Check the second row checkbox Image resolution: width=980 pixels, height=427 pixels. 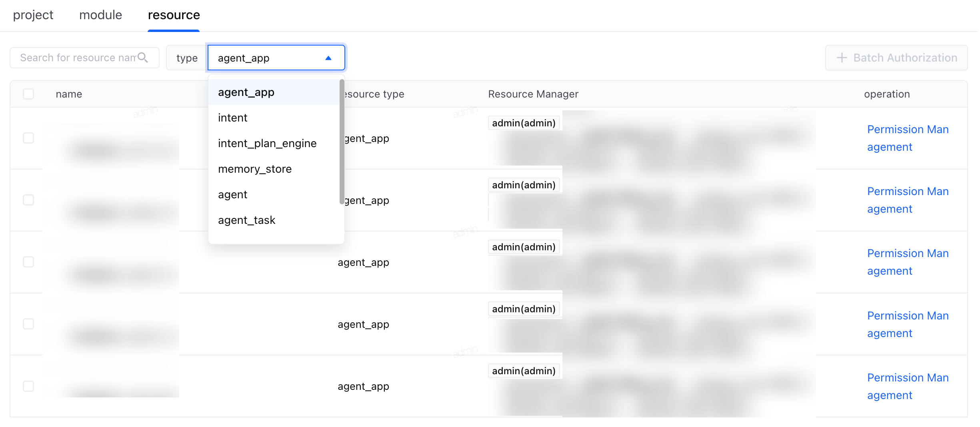[28, 200]
